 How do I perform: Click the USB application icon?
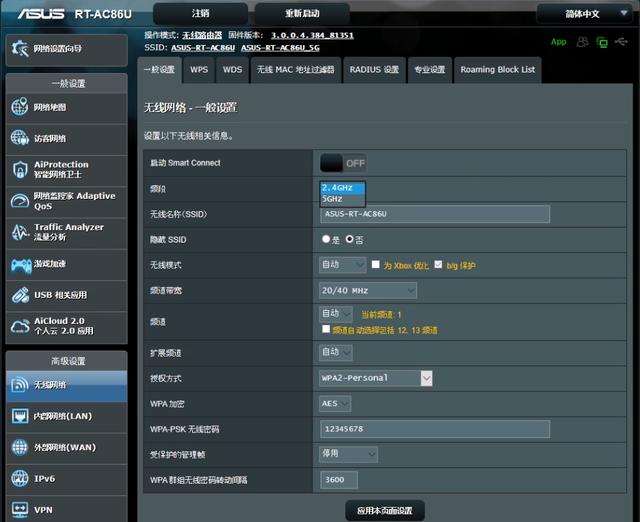(20, 295)
